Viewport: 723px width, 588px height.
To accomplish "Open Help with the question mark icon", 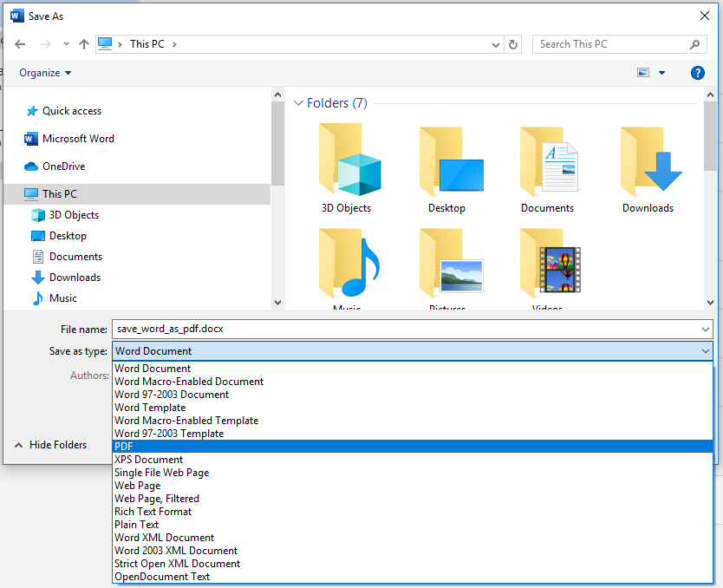I will [x=697, y=72].
